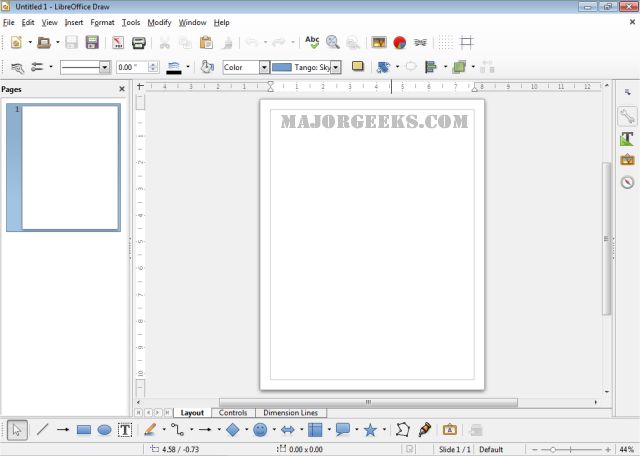The width and height of the screenshot is (640, 456).
Task: Open the Color fill type dropdown
Action: (264, 67)
